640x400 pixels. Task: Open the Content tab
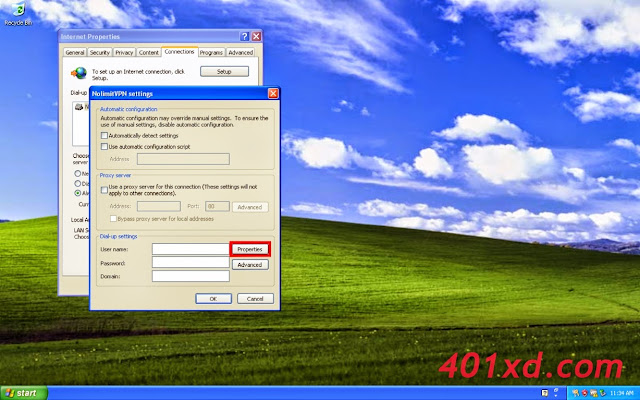[149, 53]
